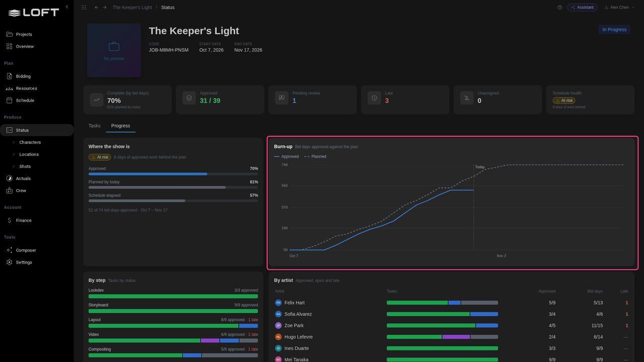
Task: Go back with the left arrow icon
Action: pyautogui.click(x=97, y=8)
